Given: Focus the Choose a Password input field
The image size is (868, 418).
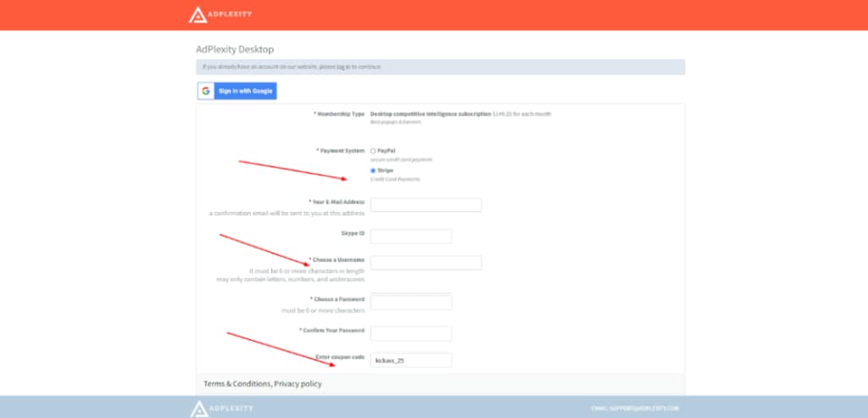Looking at the screenshot, I should [411, 303].
